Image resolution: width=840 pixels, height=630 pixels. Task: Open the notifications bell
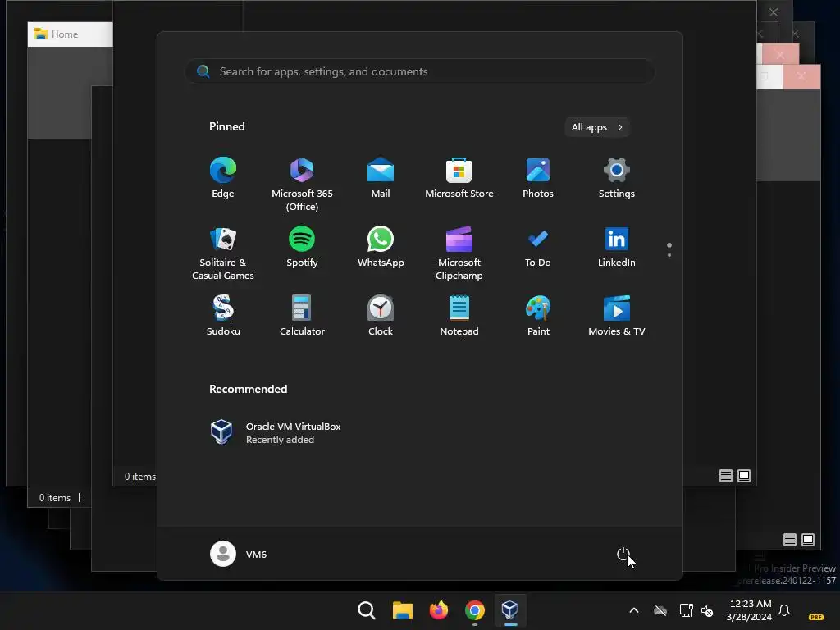(x=784, y=610)
